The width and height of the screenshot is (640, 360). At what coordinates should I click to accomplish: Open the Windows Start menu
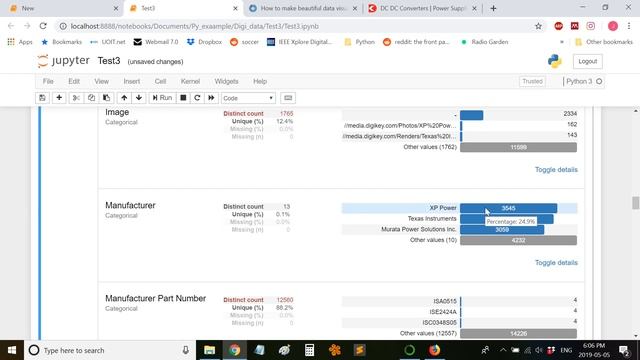pos(12,350)
